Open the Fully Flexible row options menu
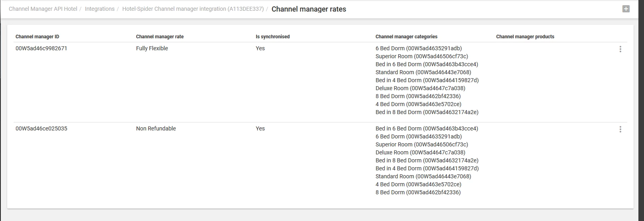The image size is (644, 221). (620, 49)
